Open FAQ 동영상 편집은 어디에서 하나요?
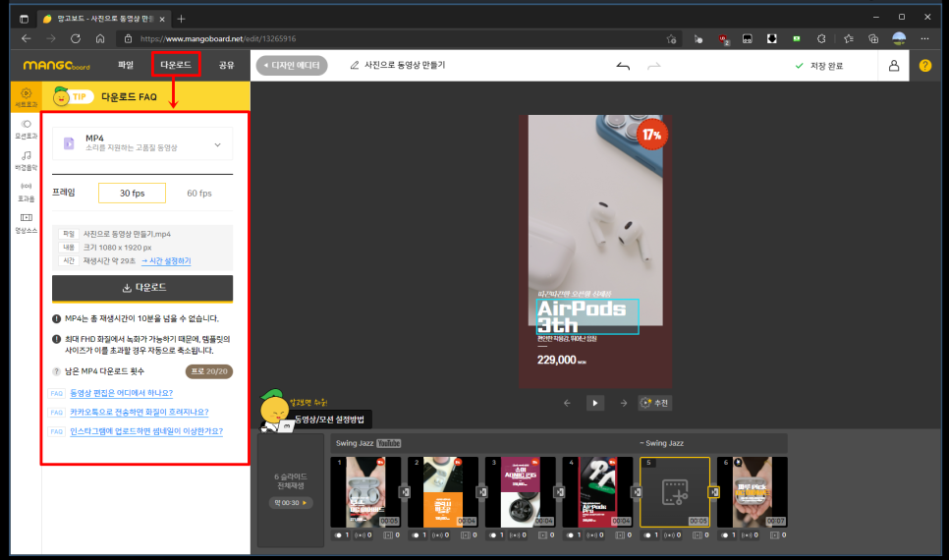This screenshot has height=560, width=949. [121, 393]
